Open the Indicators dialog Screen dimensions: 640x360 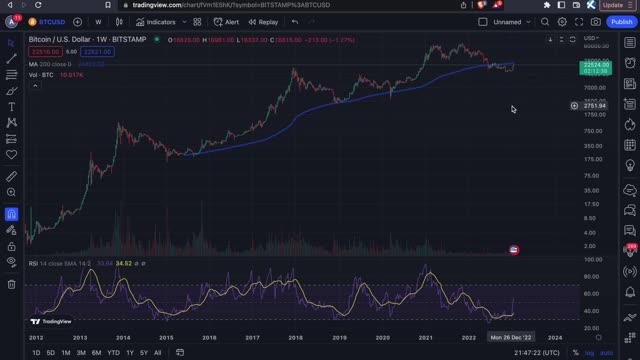coord(156,22)
